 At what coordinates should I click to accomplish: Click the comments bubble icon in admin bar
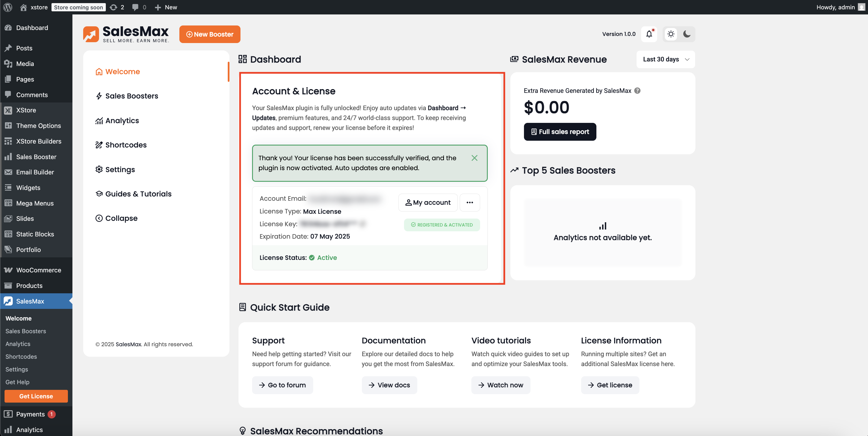(136, 7)
